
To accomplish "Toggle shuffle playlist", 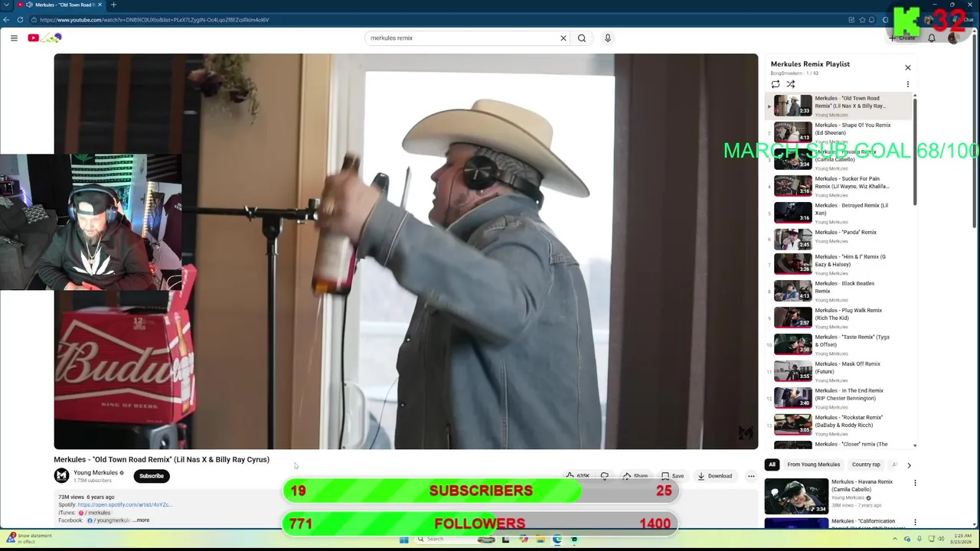I will (791, 84).
